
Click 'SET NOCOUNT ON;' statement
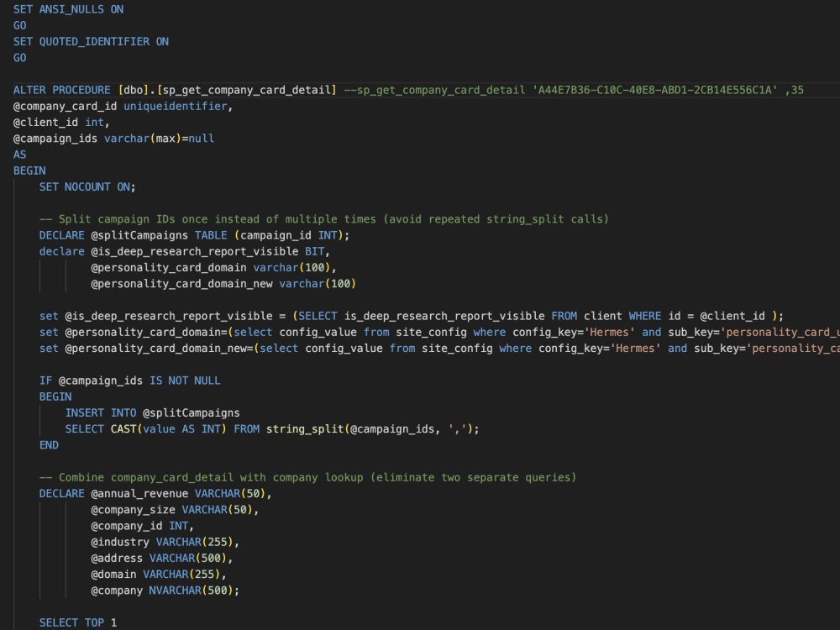point(87,187)
